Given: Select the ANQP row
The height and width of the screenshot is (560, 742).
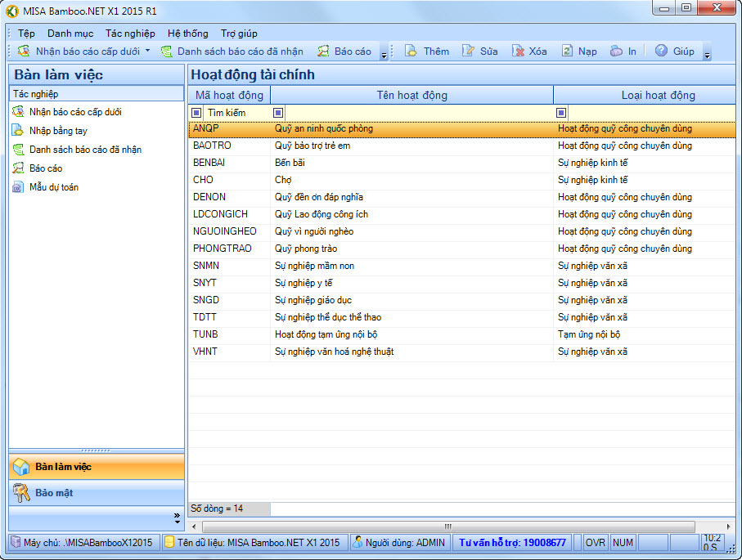Looking at the screenshot, I should [x=462, y=128].
